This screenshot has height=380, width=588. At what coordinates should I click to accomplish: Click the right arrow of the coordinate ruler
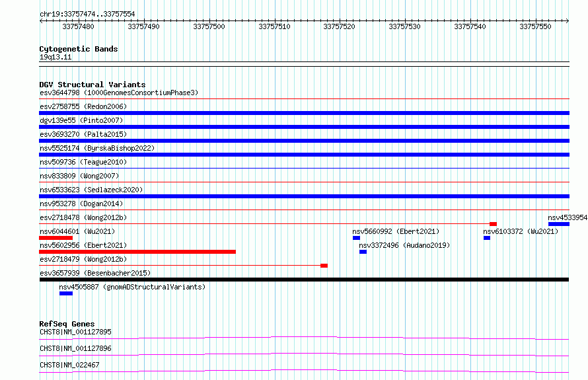568,20
